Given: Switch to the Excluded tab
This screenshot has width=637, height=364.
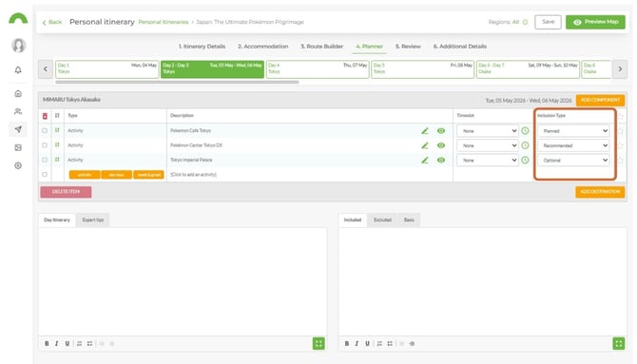Looking at the screenshot, I should [x=383, y=220].
